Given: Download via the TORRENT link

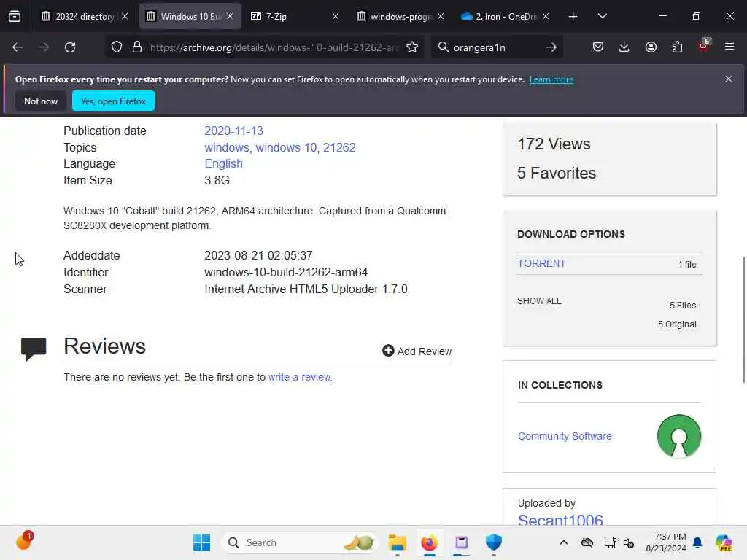Looking at the screenshot, I should [x=542, y=263].
